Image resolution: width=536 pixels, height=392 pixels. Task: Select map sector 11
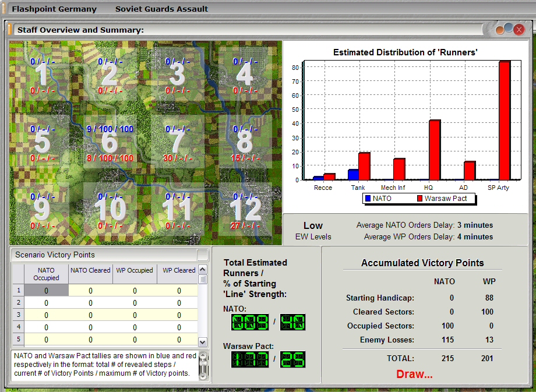(x=178, y=209)
